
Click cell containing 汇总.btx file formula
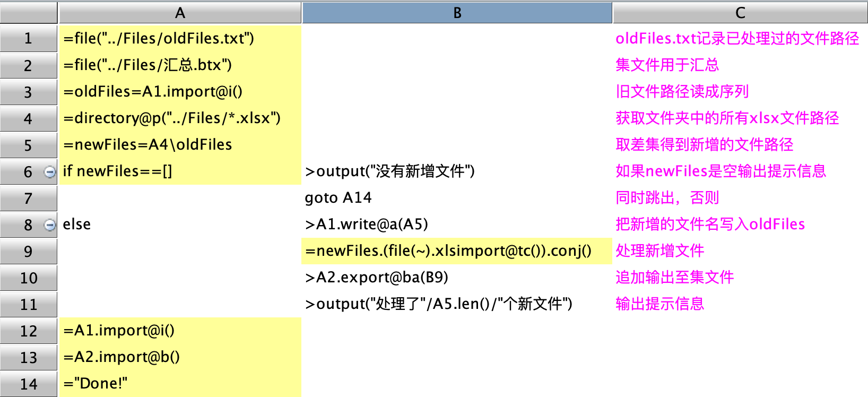[x=180, y=65]
